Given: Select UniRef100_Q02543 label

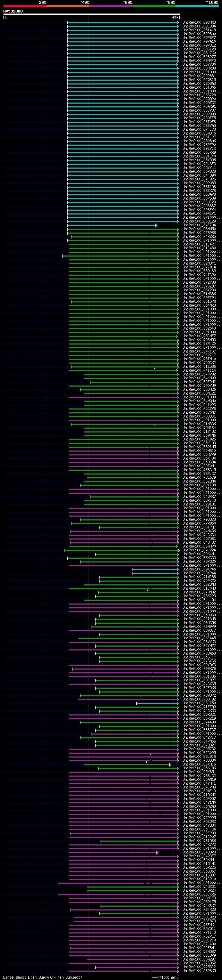Looking at the screenshot, I should tap(199, 328).
